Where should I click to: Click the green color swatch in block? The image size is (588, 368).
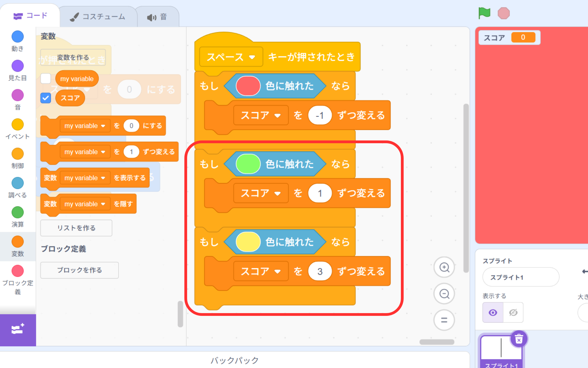coord(248,164)
